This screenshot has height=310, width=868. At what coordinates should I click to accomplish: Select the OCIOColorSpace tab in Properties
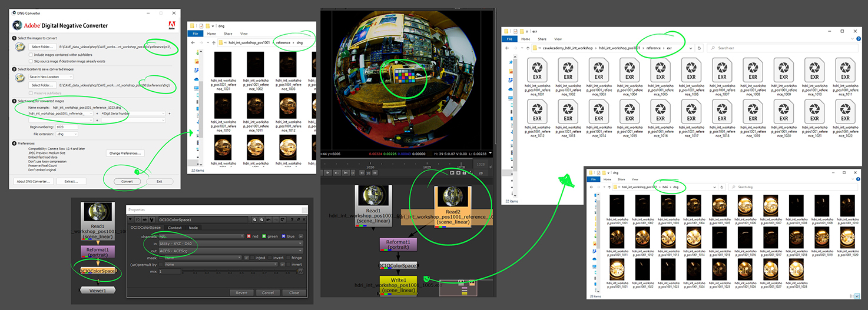(x=145, y=228)
